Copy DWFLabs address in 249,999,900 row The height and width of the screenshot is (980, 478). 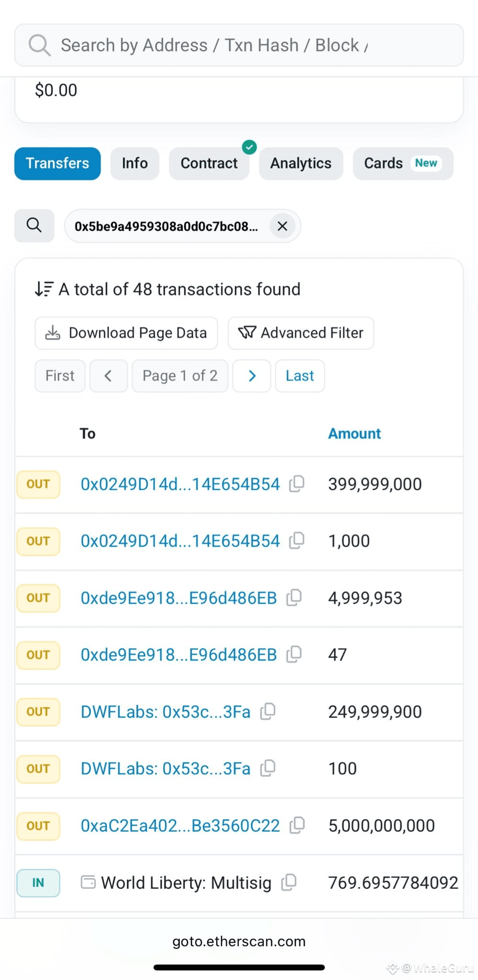(268, 712)
